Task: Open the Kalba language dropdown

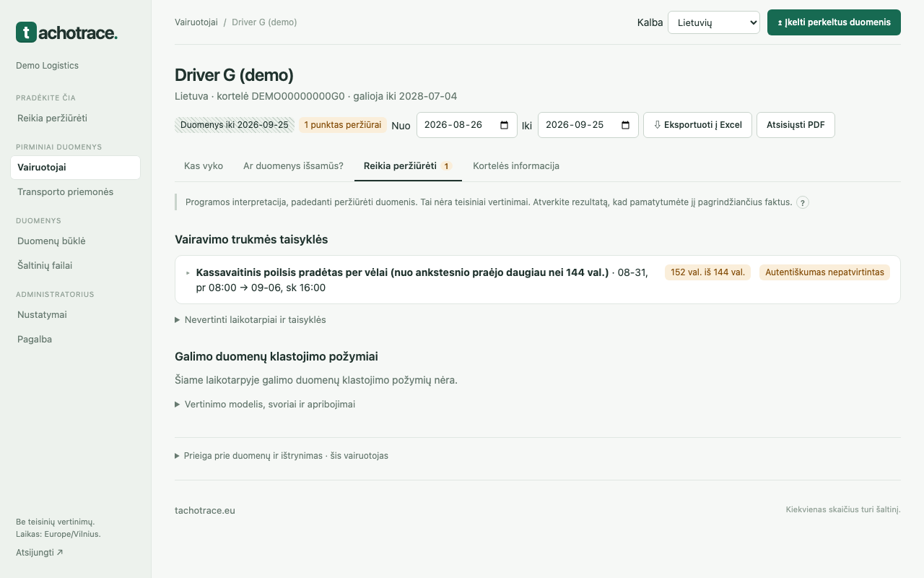Action: 714,22
